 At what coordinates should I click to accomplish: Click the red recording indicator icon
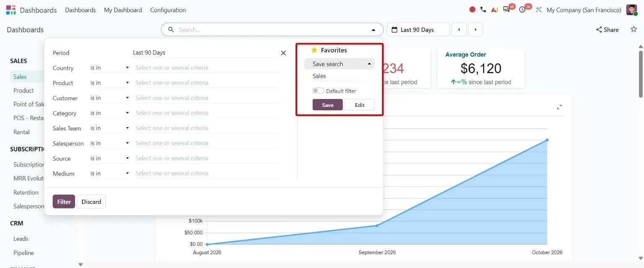473,10
